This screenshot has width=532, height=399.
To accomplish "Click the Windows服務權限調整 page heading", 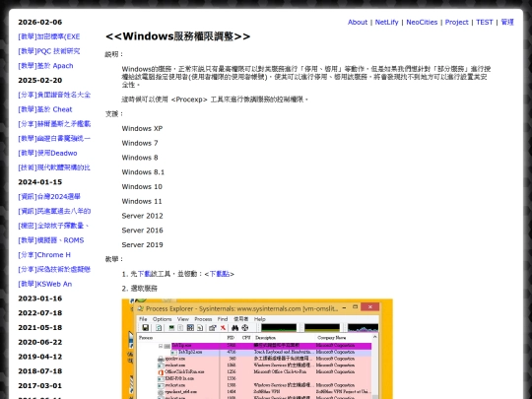I will (177, 36).
